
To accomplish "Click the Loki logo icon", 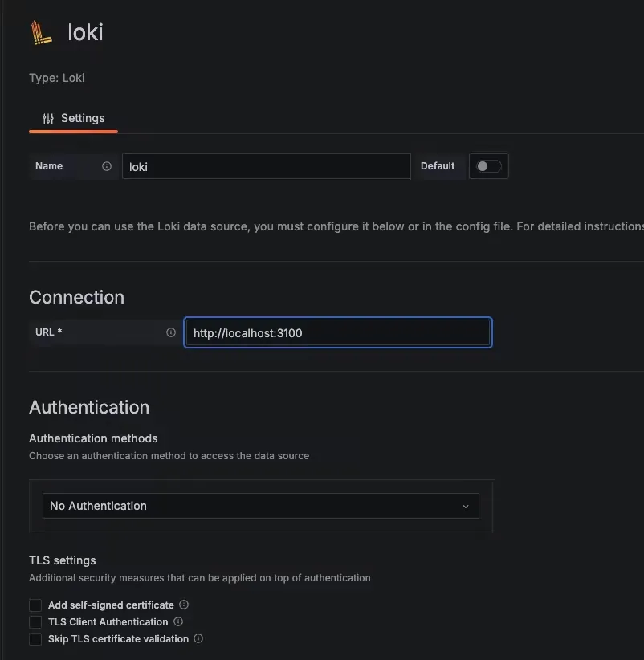I will click(42, 33).
